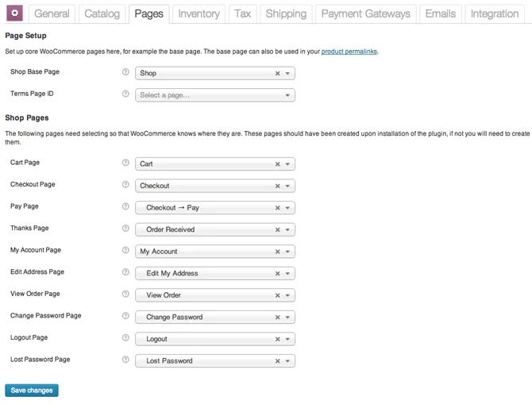Click help icon beside Terms Page ID
This screenshot has height=404, width=532.
(x=125, y=94)
